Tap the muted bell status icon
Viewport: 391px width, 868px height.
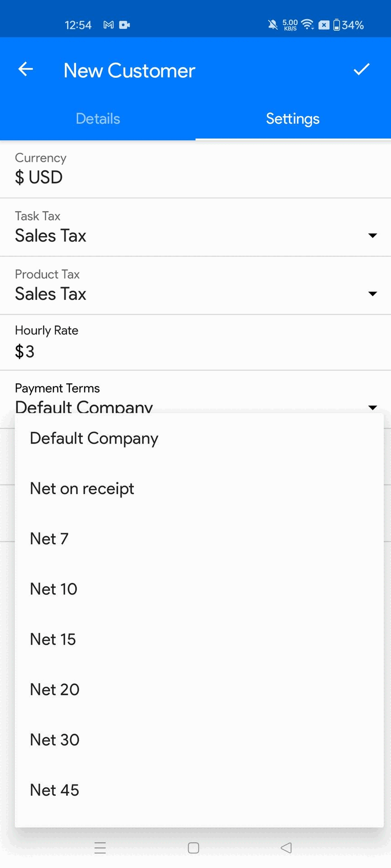(x=273, y=25)
